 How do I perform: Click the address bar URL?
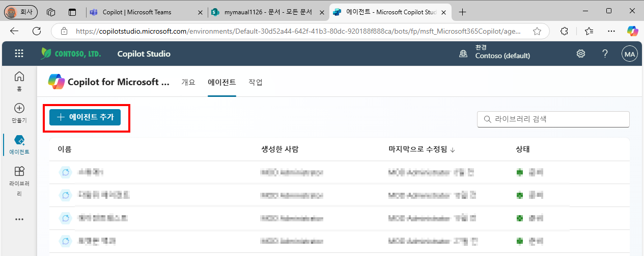[298, 31]
